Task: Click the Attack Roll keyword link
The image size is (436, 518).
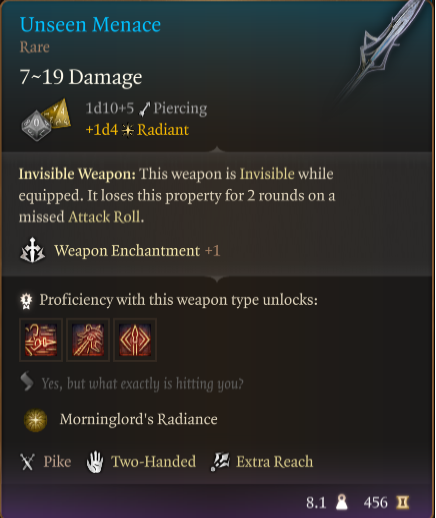Action: 106,217
